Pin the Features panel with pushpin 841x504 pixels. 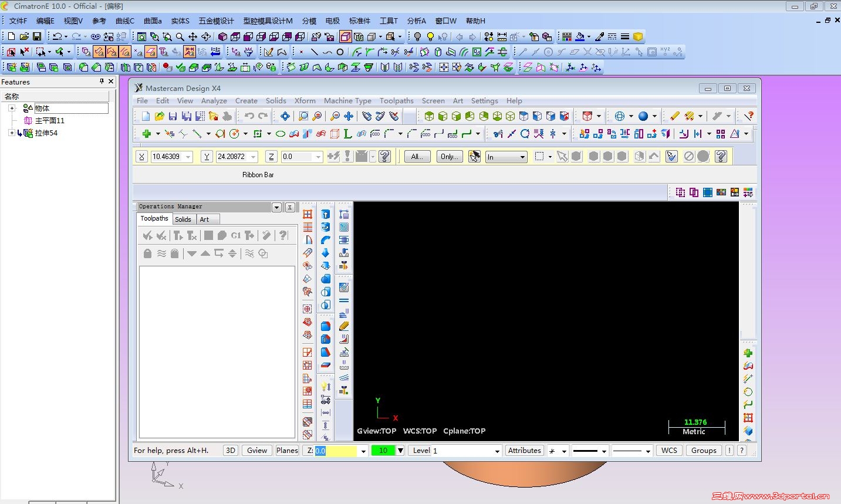pyautogui.click(x=102, y=82)
